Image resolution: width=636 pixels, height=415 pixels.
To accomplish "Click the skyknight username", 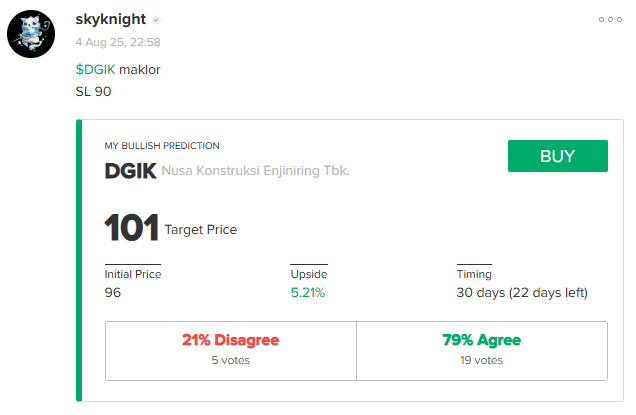I will (x=110, y=19).
